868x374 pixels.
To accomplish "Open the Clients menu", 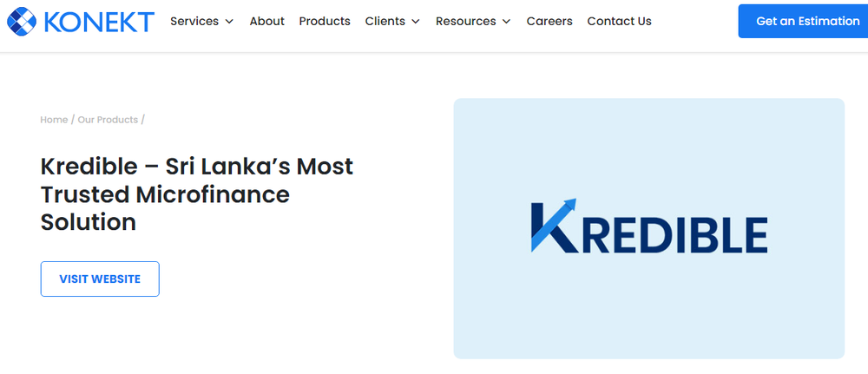I will [385, 21].
